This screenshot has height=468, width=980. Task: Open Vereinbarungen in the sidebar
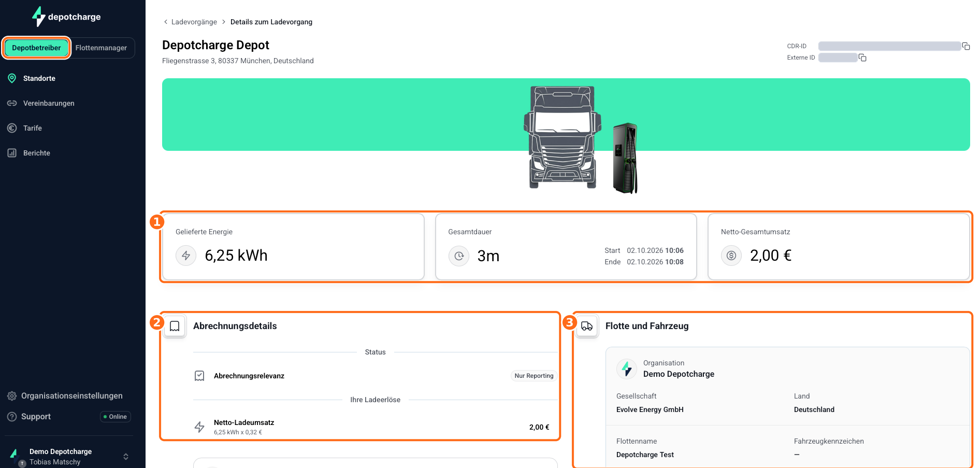click(x=49, y=103)
